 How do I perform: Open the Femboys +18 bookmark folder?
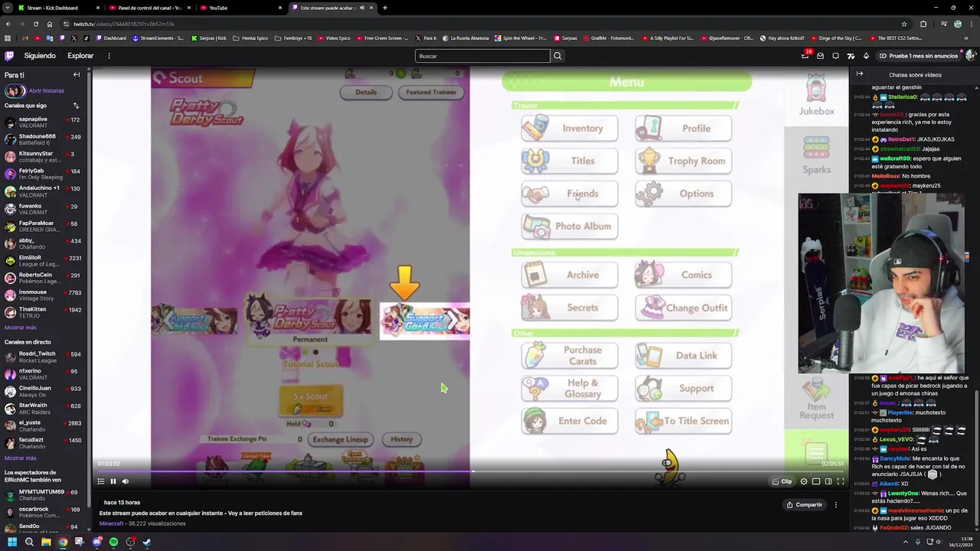tap(292, 38)
